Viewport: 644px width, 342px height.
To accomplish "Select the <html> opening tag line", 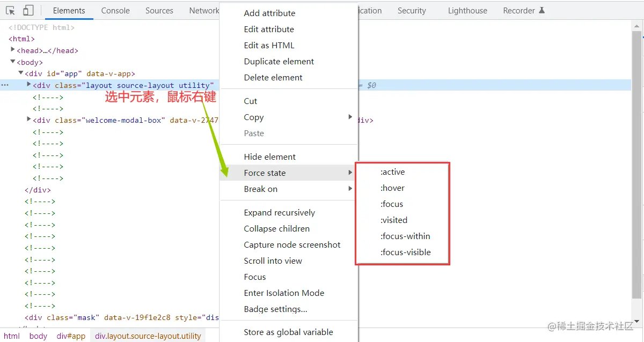I will click(21, 39).
